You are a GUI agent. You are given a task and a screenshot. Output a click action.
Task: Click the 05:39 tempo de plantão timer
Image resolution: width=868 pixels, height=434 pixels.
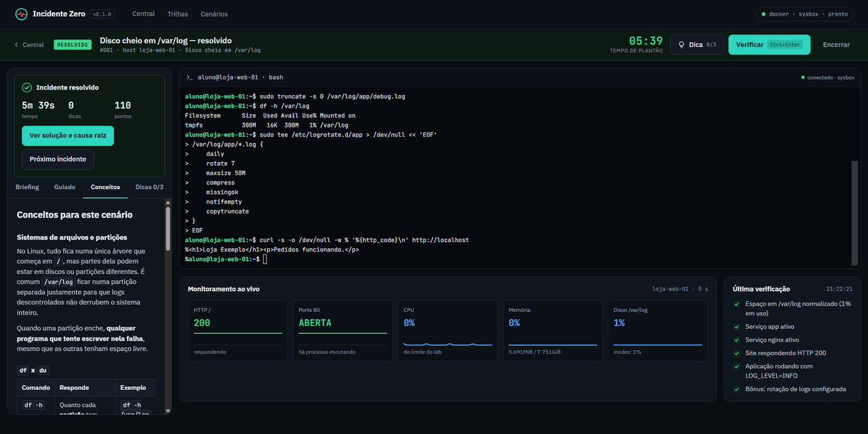click(x=646, y=41)
